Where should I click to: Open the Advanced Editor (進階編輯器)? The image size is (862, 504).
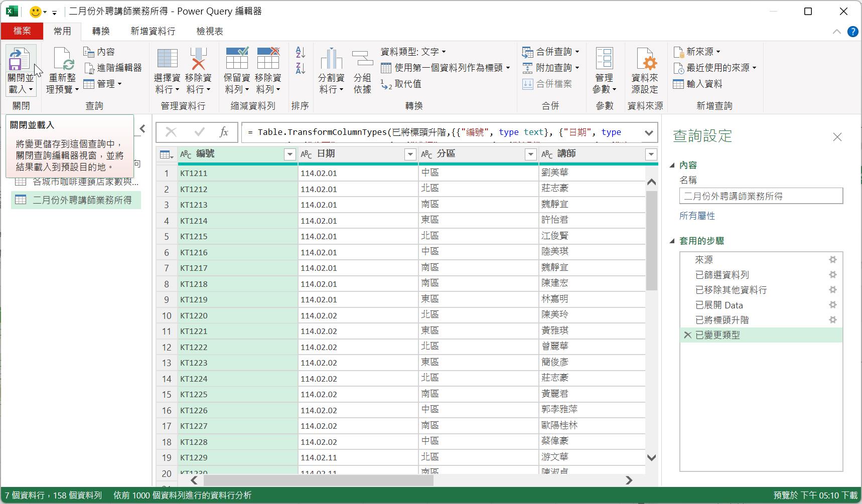(x=113, y=68)
